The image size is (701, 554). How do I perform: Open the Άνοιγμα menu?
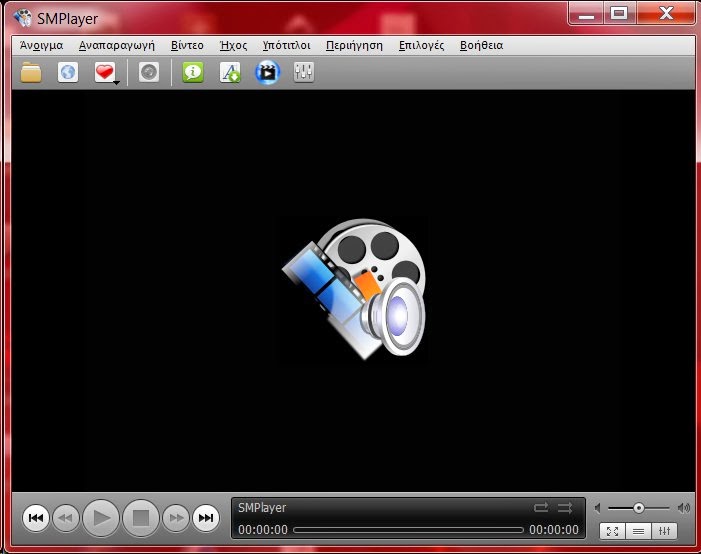[42, 45]
